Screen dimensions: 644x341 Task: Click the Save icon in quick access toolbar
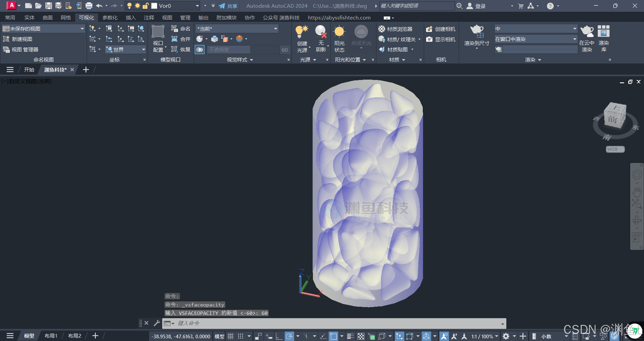[49, 6]
